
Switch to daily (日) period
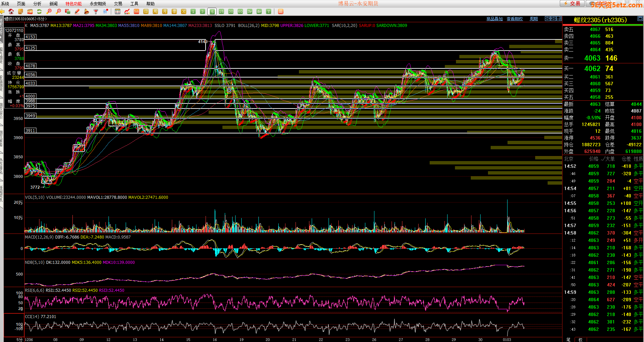pyautogui.click(x=146, y=11)
